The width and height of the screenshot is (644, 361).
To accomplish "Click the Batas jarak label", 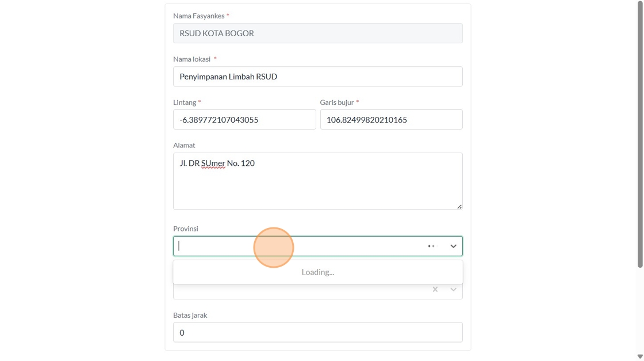I will 190,315.
